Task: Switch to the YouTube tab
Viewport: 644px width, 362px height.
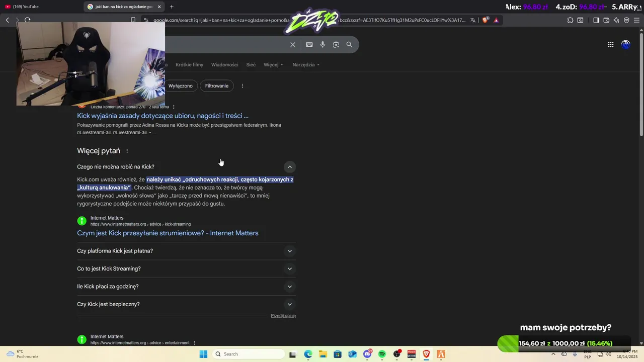Action: tap(40, 7)
